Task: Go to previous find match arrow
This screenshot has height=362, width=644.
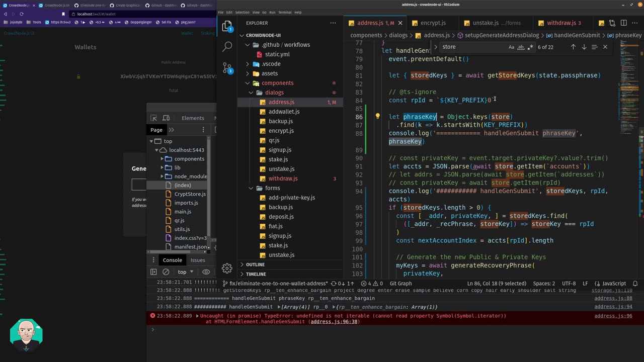Action: pyautogui.click(x=573, y=47)
